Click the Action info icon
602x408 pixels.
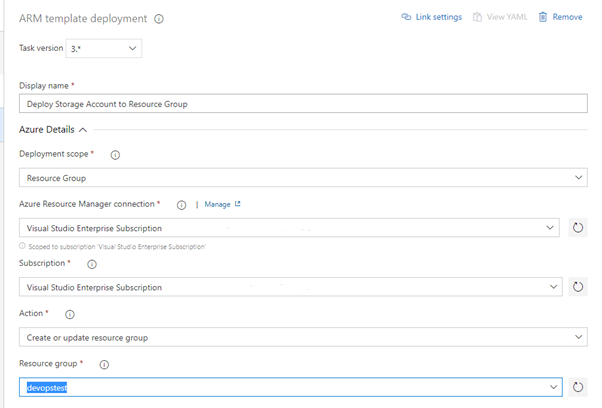pos(70,314)
